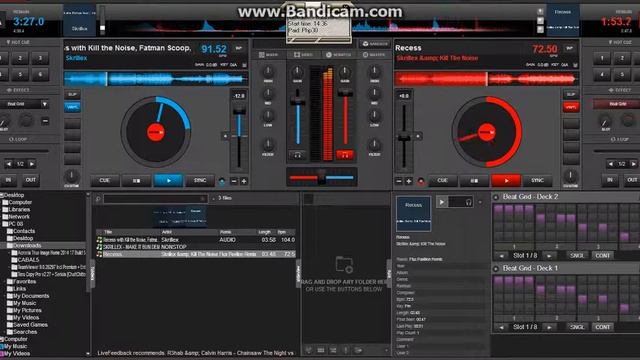Pause the left deck with stutter button
640x360 pixels.
coord(136,180)
